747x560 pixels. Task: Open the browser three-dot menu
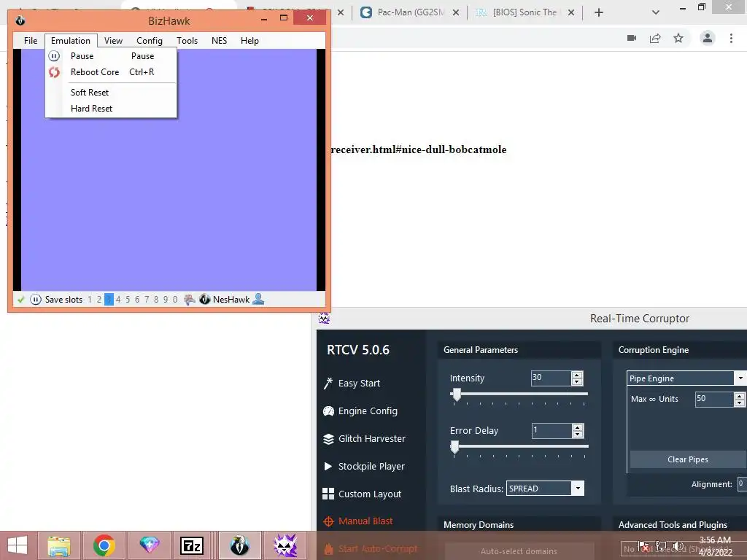(731, 38)
